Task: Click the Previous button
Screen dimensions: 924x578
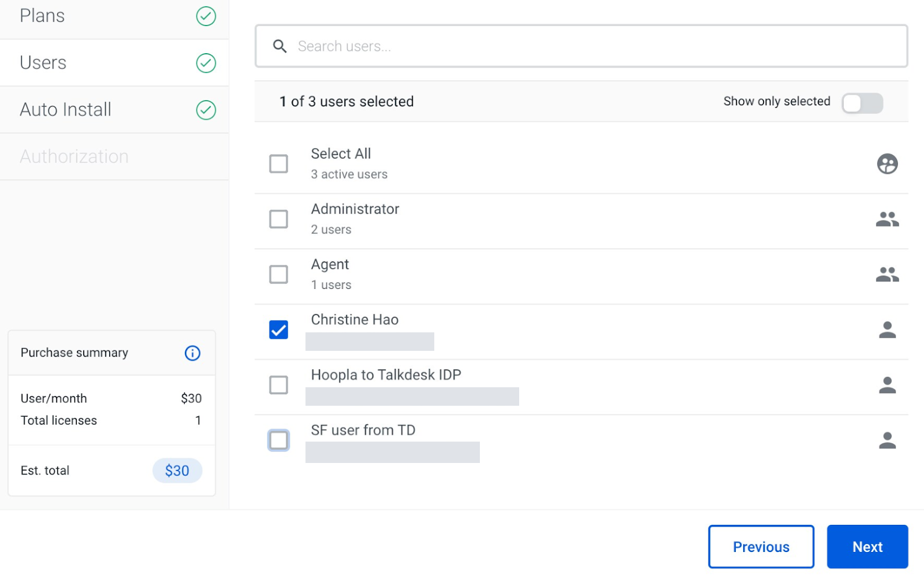Action: 761,547
